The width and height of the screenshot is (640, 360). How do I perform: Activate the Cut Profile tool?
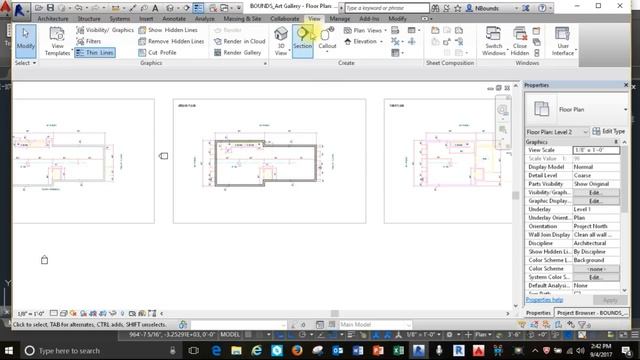pyautogui.click(x=157, y=53)
